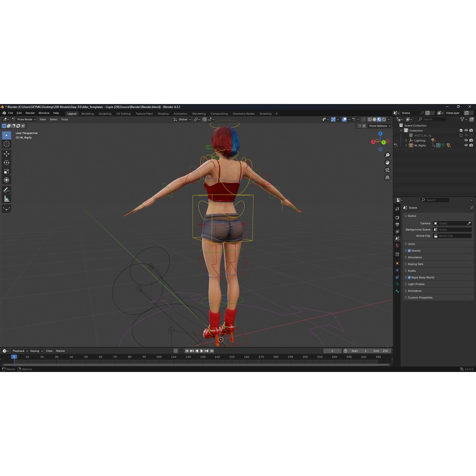This screenshot has height=476, width=476.
Task: Expand the Keying Sets panel
Action: 438,264
